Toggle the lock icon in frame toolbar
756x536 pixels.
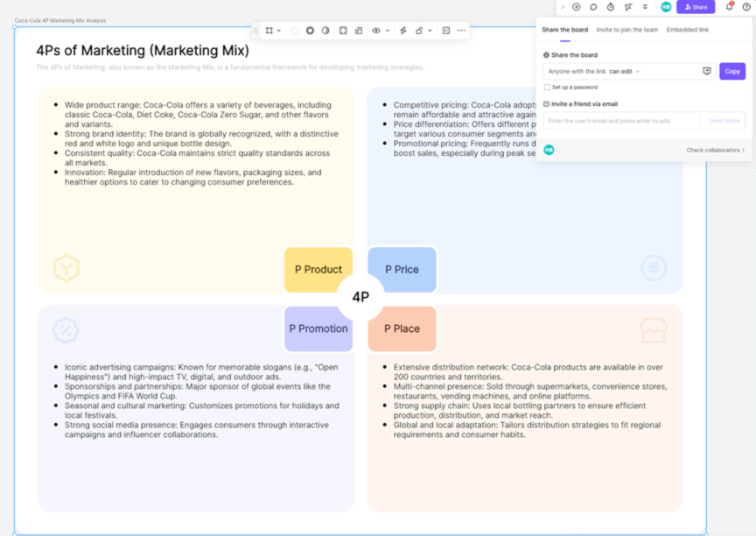[x=419, y=31]
